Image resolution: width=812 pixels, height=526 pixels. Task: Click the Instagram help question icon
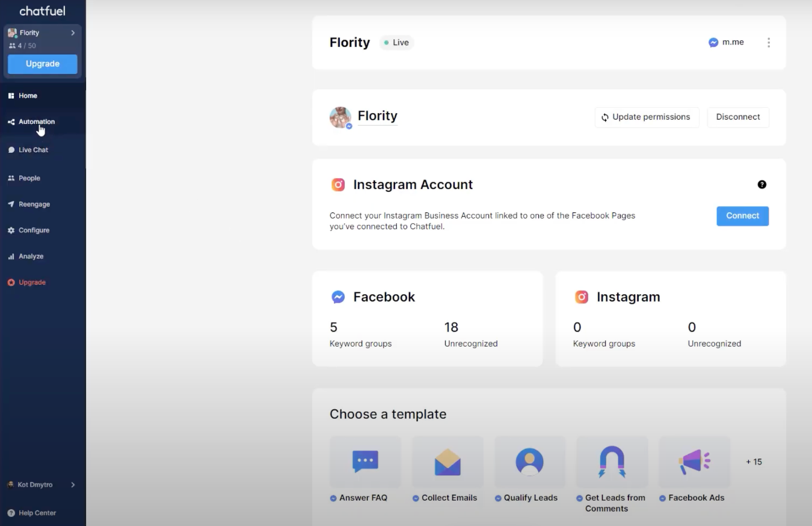pyautogui.click(x=762, y=185)
